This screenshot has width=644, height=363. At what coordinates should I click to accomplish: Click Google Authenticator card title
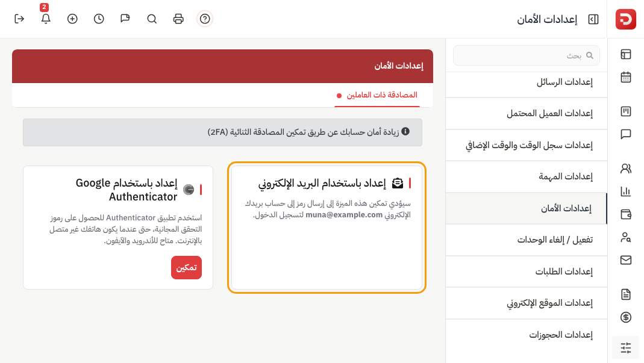pos(127,190)
